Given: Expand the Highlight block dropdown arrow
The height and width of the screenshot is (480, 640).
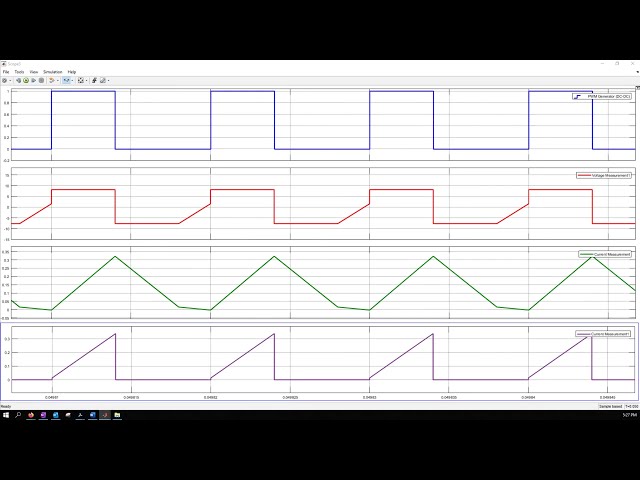Looking at the screenshot, I should 58,80.
